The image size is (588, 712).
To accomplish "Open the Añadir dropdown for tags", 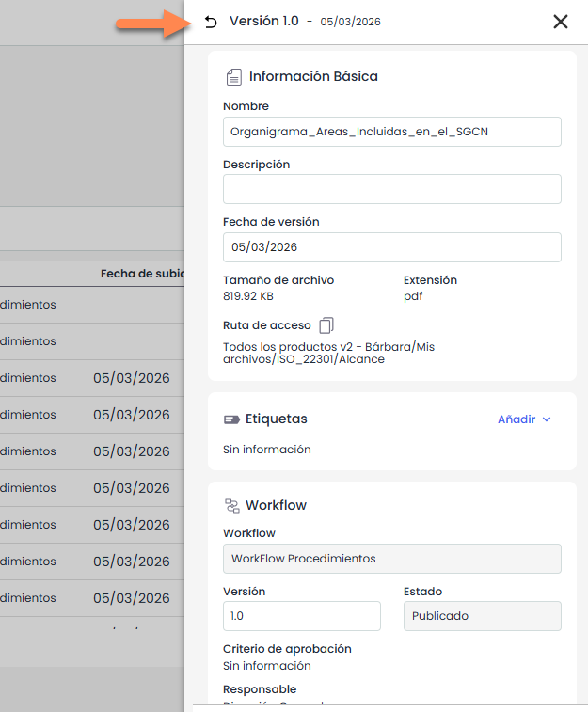I will pos(516,419).
